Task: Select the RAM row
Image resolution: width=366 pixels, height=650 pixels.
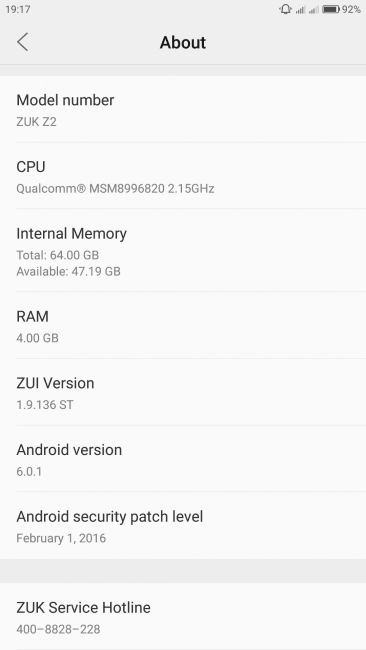Action: (183, 325)
